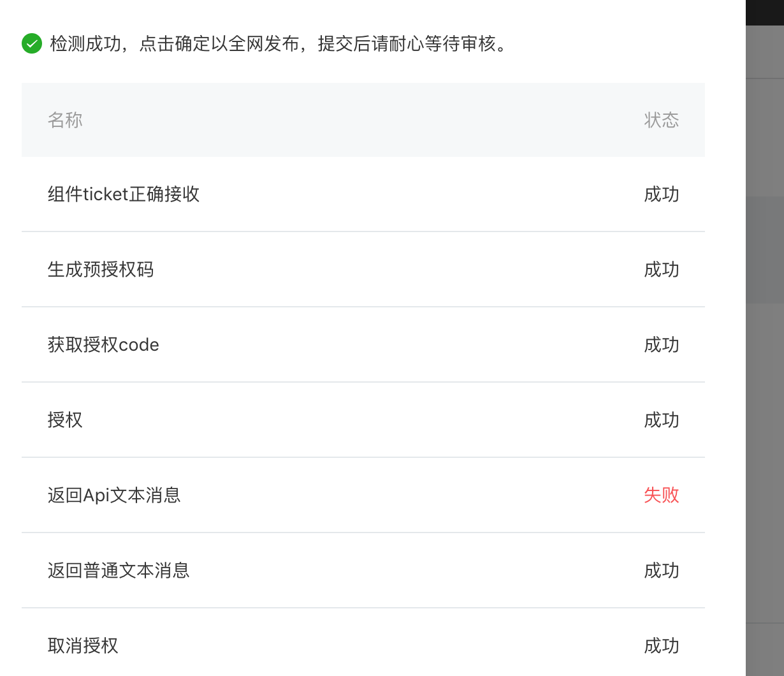Click the 检测成功 result message text

click(x=279, y=44)
